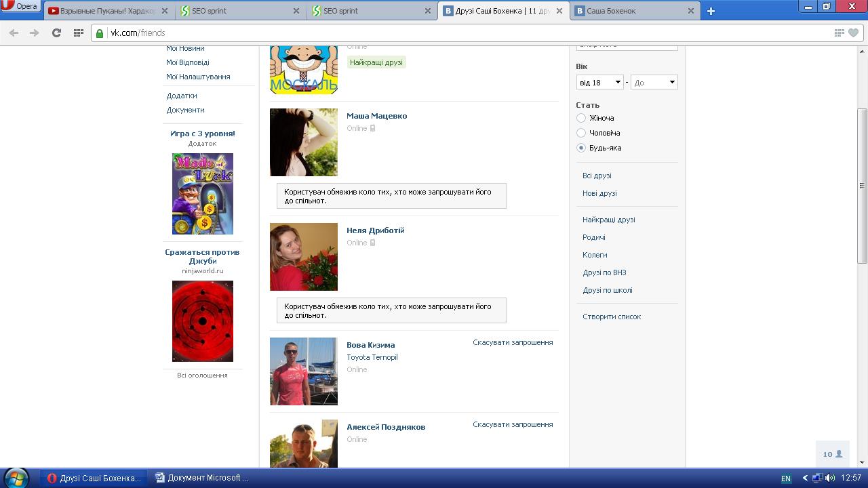
Task: Click the page's vertical scrollbar thumb
Action: (x=862, y=186)
